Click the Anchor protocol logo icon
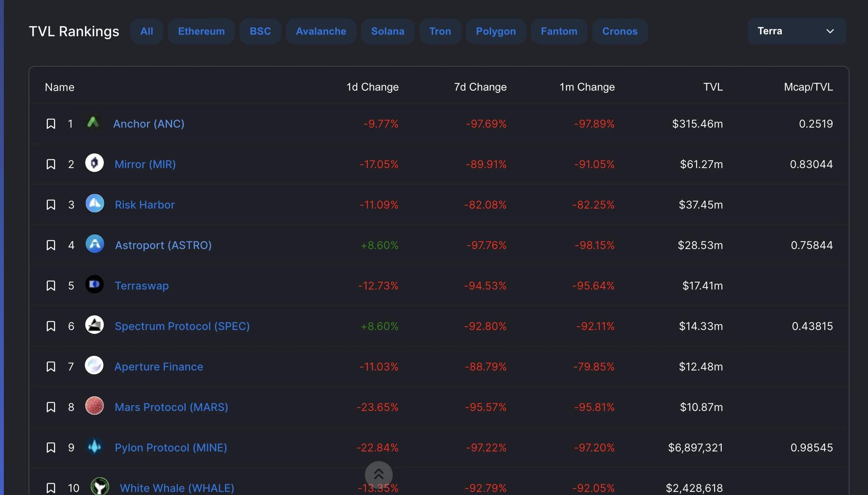Image resolution: width=868 pixels, height=495 pixels. point(93,123)
